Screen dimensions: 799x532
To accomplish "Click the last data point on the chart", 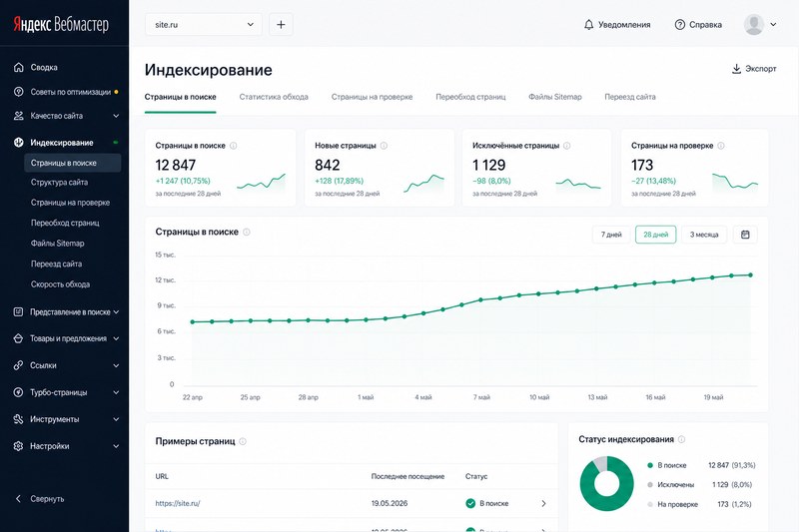I will [x=751, y=274].
